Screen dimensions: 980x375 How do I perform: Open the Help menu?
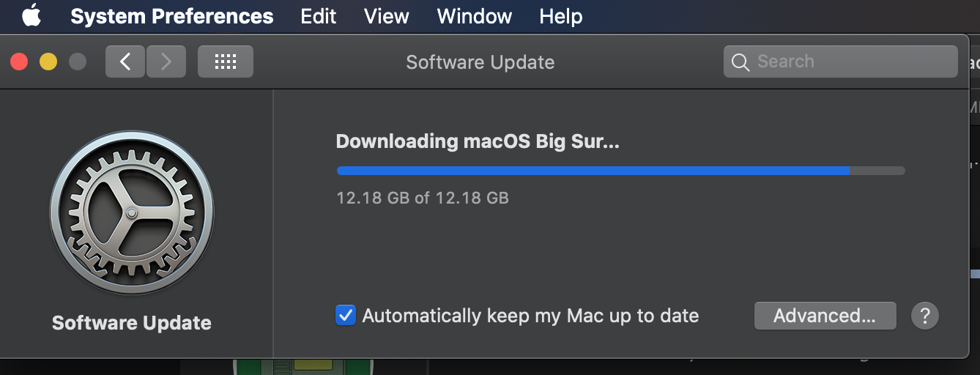click(x=561, y=16)
